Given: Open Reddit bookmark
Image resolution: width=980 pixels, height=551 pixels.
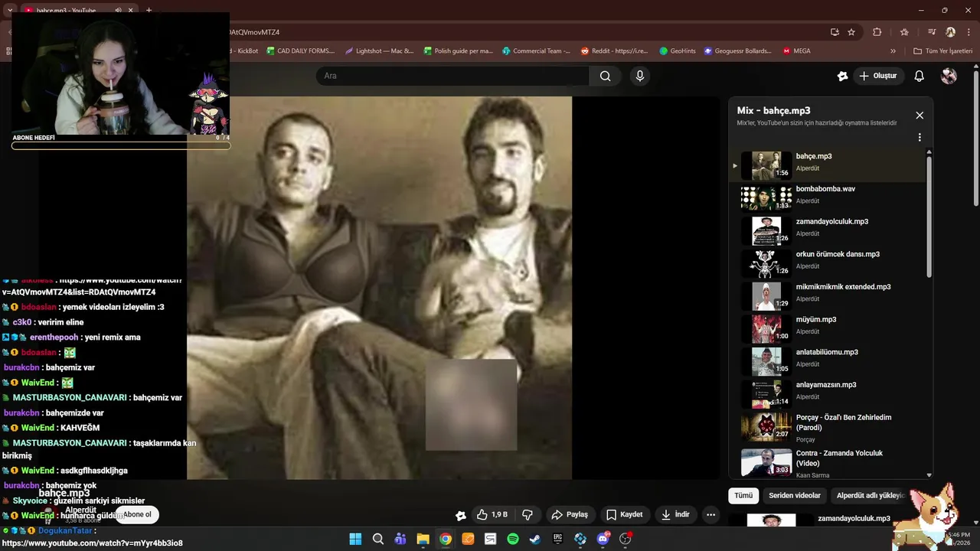Looking at the screenshot, I should pyautogui.click(x=614, y=51).
